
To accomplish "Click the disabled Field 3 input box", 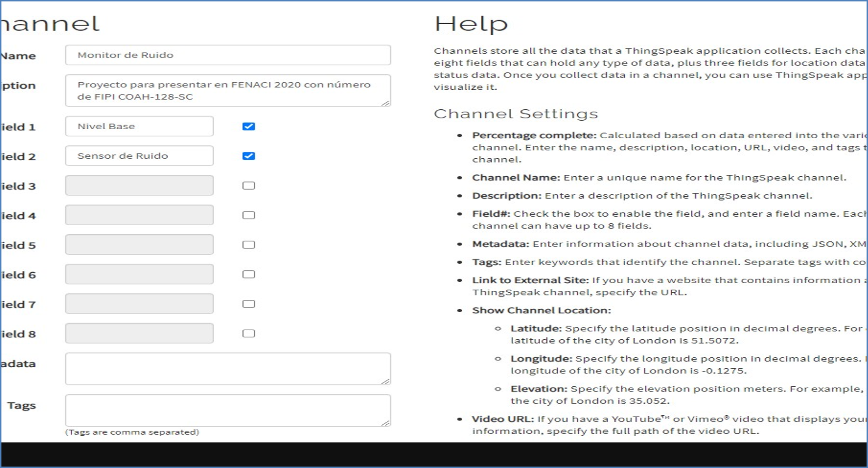I will point(139,185).
